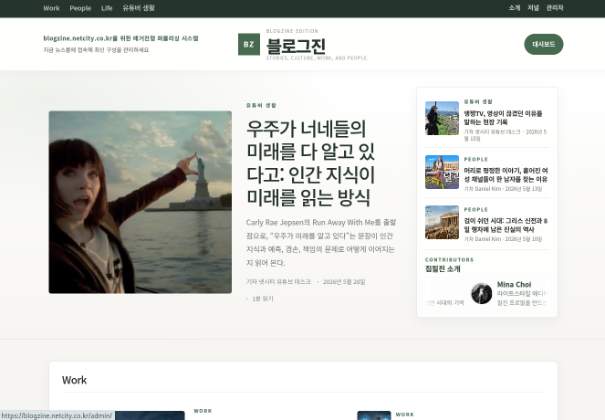This screenshot has height=420, width=605.
Task: Open the sidebar article about 그리스 신전
Action: [506, 225]
